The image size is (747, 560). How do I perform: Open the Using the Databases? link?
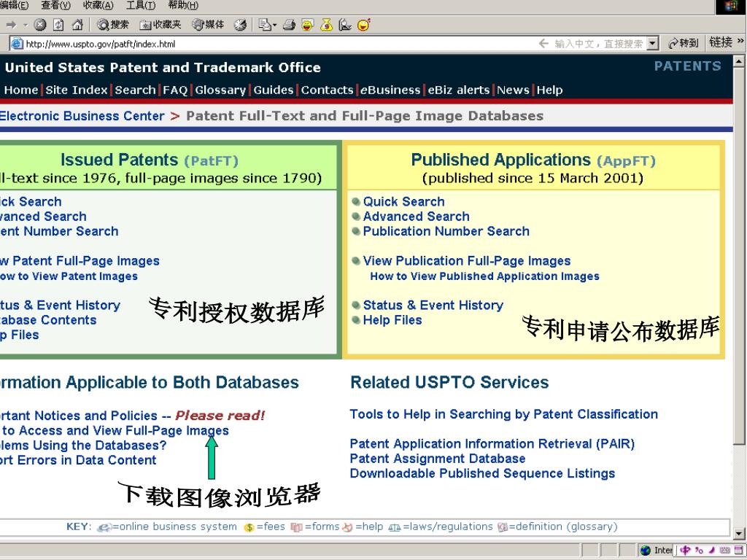pyautogui.click(x=83, y=446)
